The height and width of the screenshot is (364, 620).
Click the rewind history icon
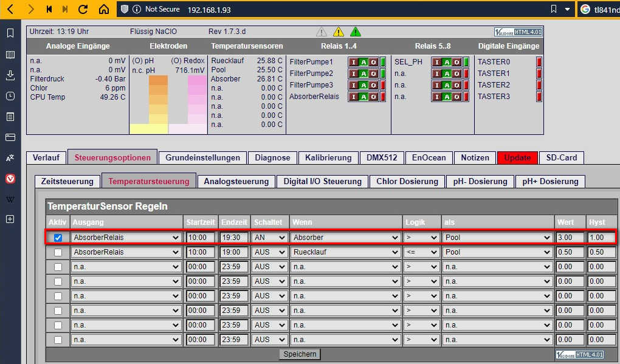coord(49,9)
